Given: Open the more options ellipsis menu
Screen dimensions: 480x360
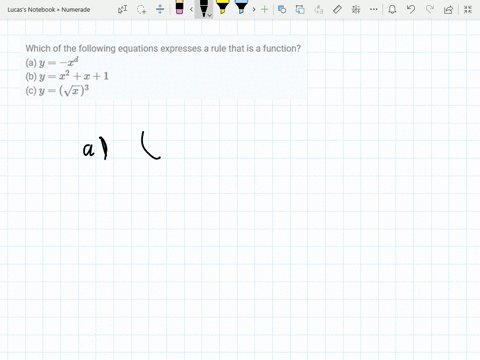Looking at the screenshot, I should pyautogui.click(x=374, y=9).
